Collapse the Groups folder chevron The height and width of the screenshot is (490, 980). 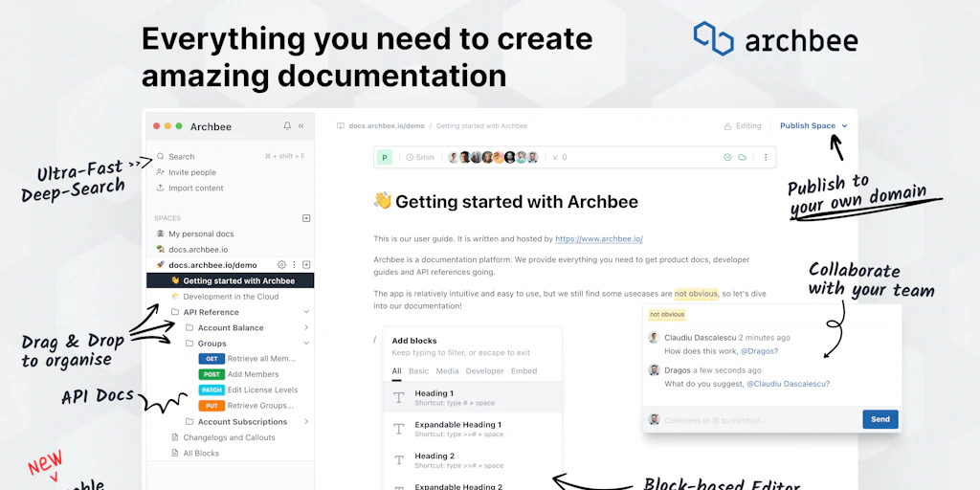coord(306,344)
